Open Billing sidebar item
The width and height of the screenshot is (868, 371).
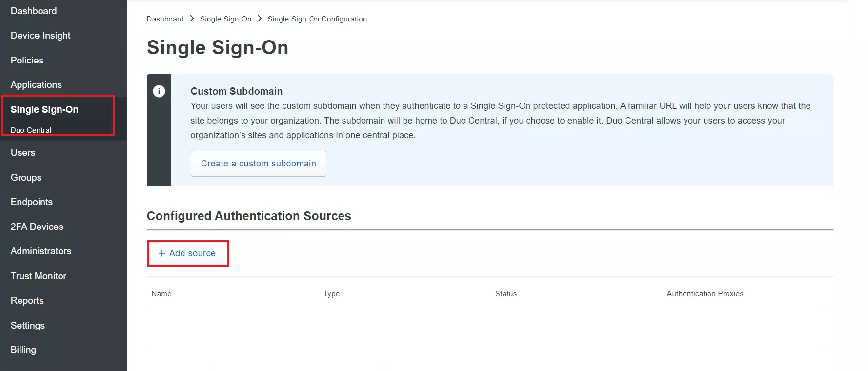tap(23, 350)
